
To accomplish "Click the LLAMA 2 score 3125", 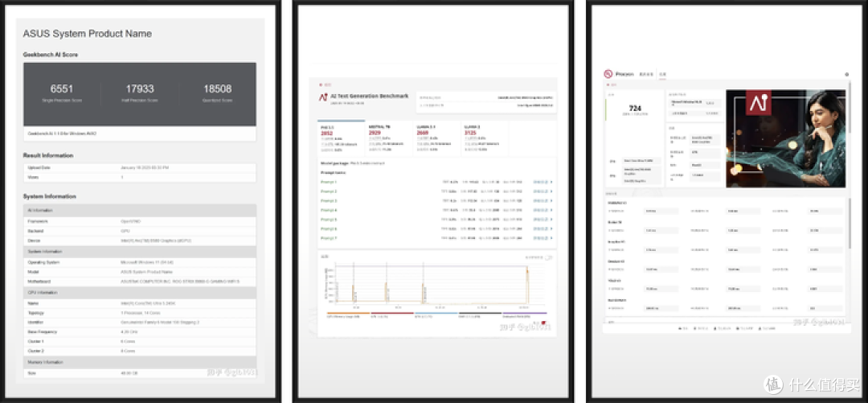I will coord(470,133).
